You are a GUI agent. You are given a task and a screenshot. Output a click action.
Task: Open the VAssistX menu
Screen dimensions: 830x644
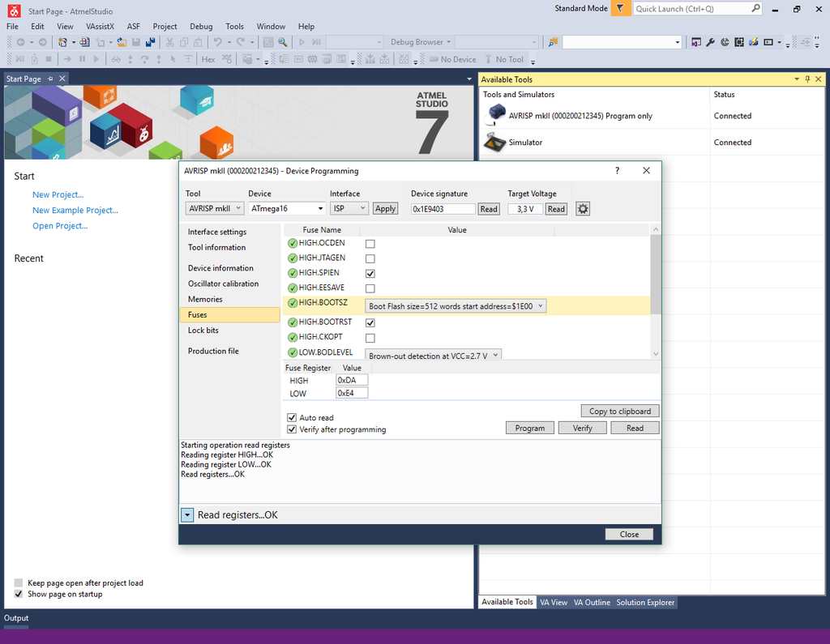[100, 27]
